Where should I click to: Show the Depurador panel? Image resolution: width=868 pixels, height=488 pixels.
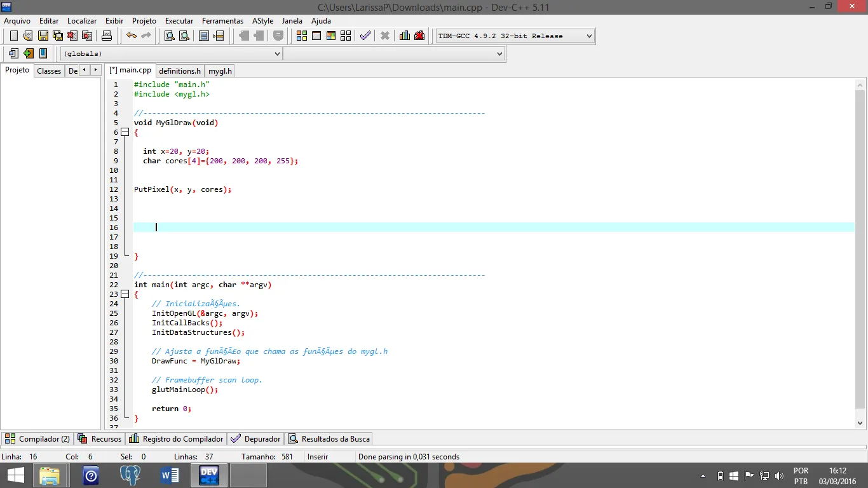pos(255,439)
